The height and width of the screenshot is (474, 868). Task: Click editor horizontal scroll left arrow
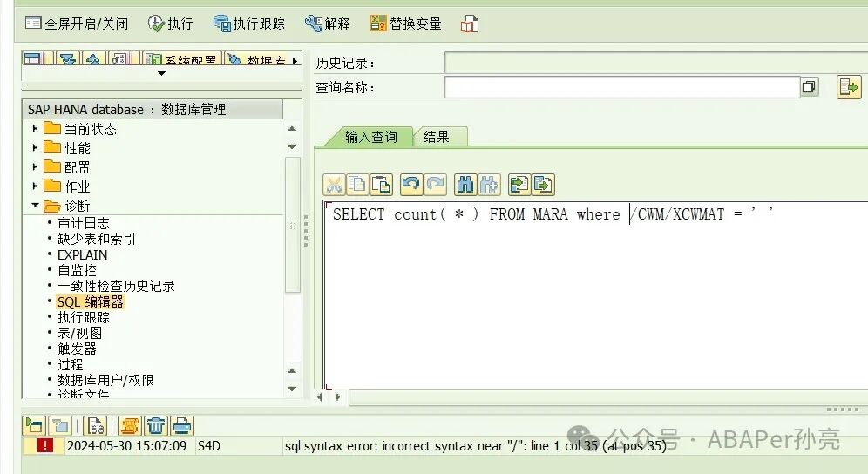[x=320, y=396]
